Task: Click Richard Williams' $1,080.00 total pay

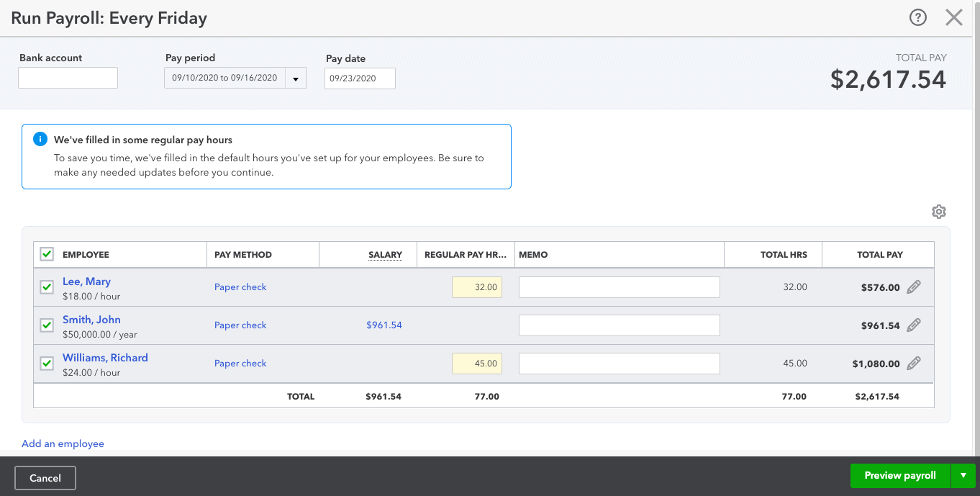Action: (876, 364)
